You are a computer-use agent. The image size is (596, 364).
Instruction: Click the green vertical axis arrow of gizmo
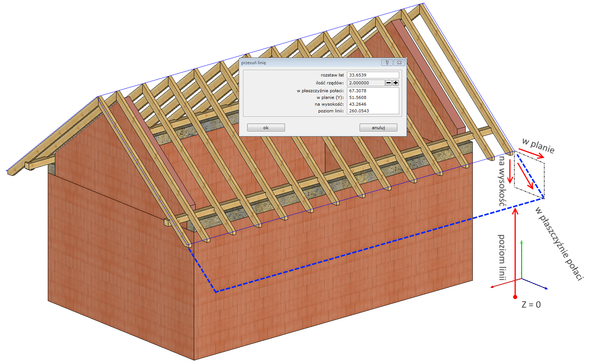(x=521, y=243)
